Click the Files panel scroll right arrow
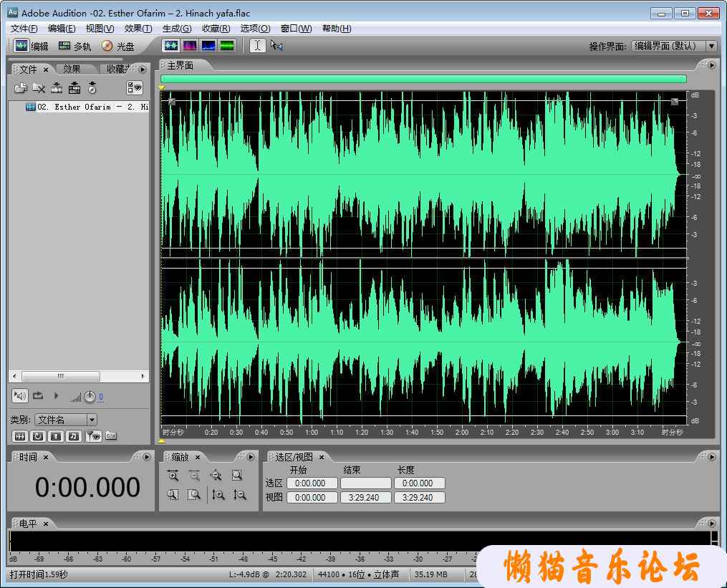727x588 pixels. [143, 376]
